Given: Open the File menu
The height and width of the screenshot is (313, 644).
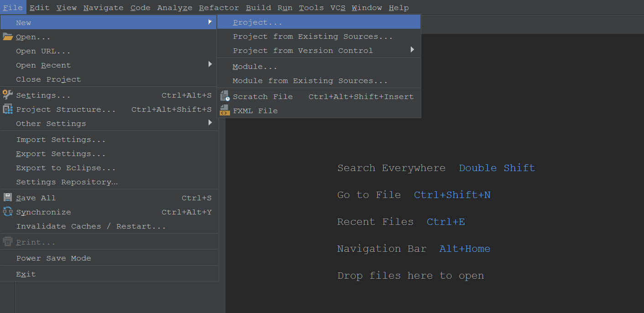Looking at the screenshot, I should click(13, 8).
